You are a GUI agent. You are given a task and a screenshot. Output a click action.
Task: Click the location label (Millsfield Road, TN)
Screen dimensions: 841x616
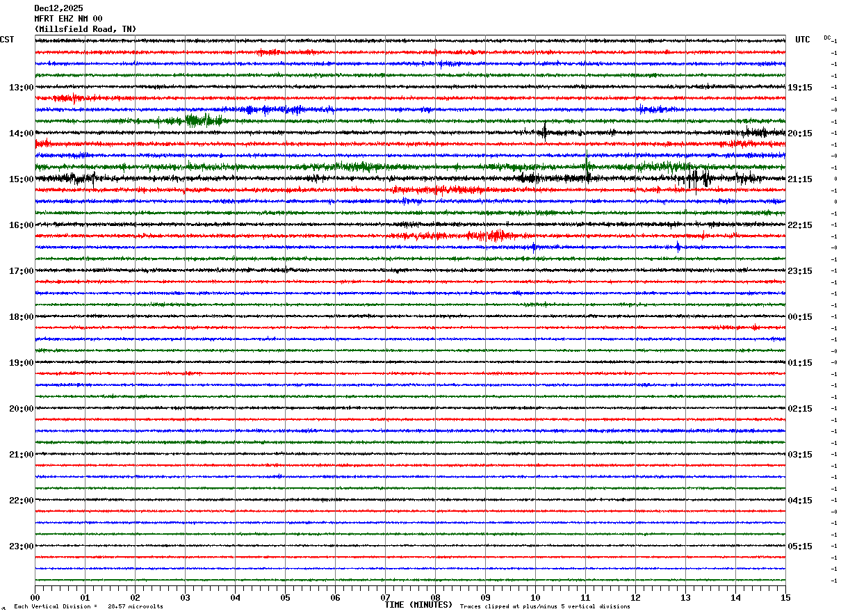85,29
